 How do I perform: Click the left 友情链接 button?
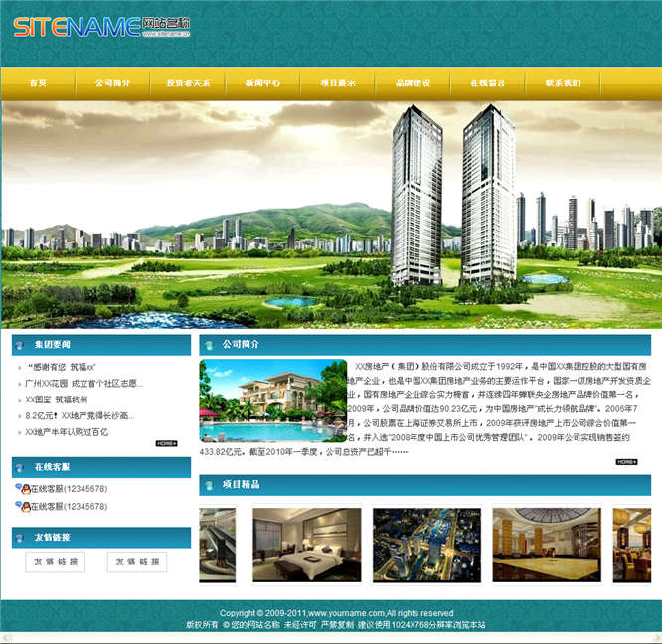click(56, 562)
